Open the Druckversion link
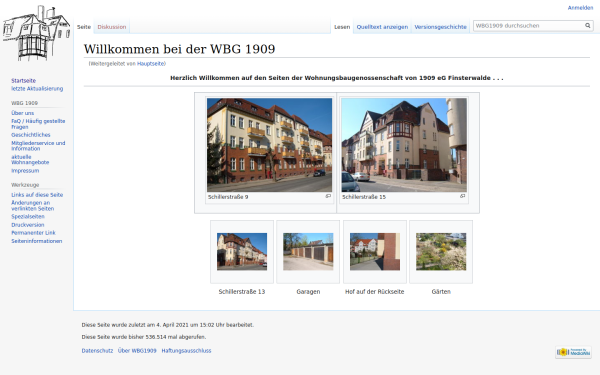The image size is (600, 375). point(28,225)
